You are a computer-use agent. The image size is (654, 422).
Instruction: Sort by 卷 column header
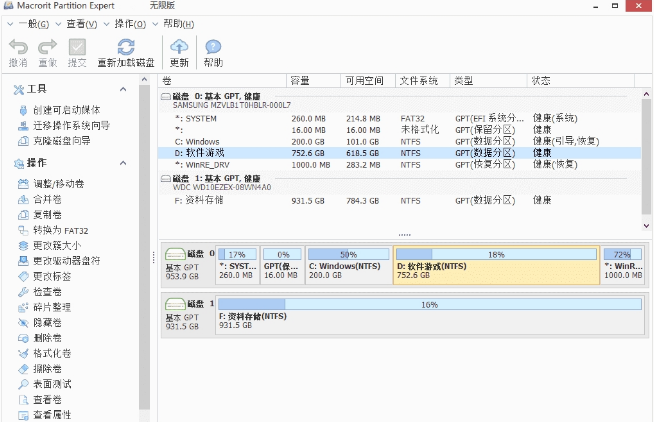[222, 80]
